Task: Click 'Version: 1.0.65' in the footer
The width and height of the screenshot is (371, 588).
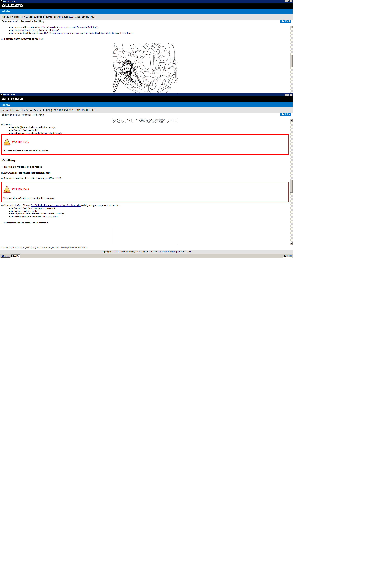Action: click(x=184, y=252)
